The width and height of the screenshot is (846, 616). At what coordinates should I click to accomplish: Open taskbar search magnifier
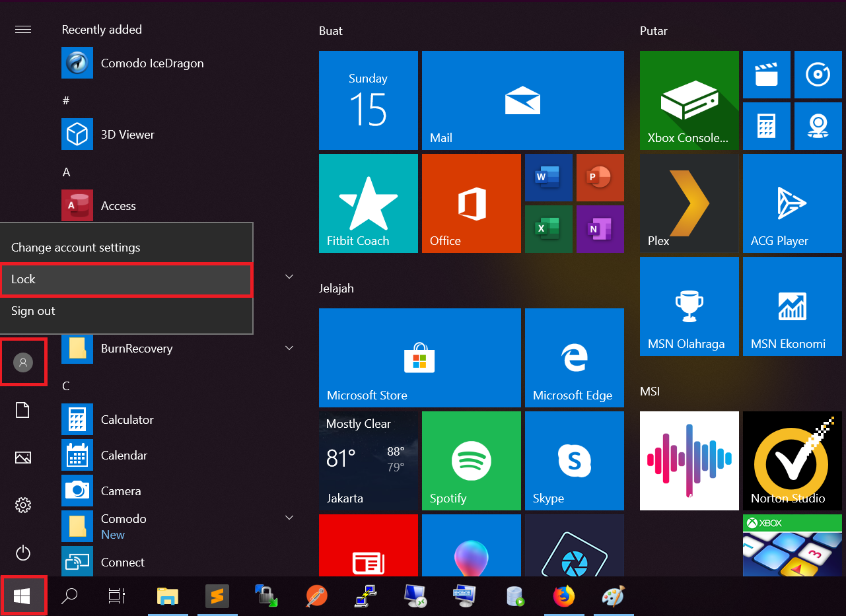click(x=69, y=596)
